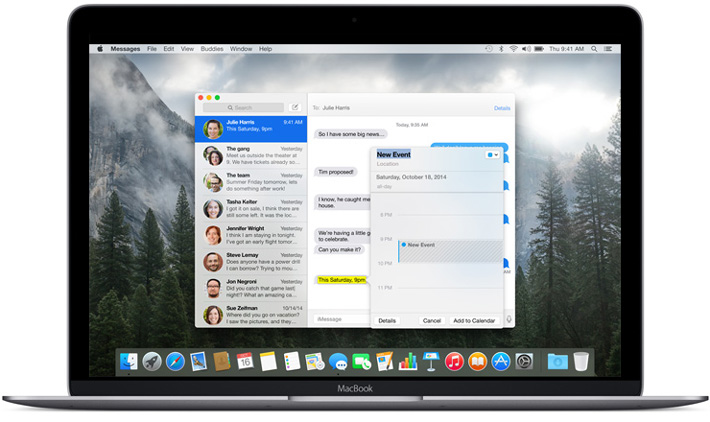Screen dimensions: 710x422
Task: Launch iTunes from the Dock
Action: 454,362
